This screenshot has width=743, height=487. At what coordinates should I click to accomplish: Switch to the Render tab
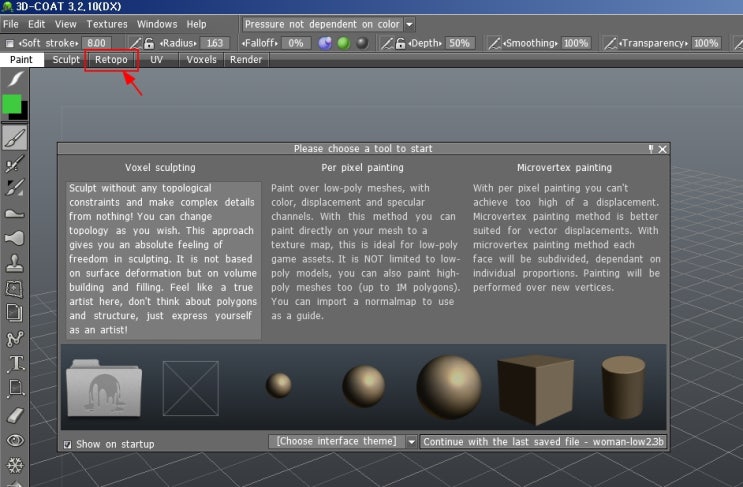coord(246,60)
